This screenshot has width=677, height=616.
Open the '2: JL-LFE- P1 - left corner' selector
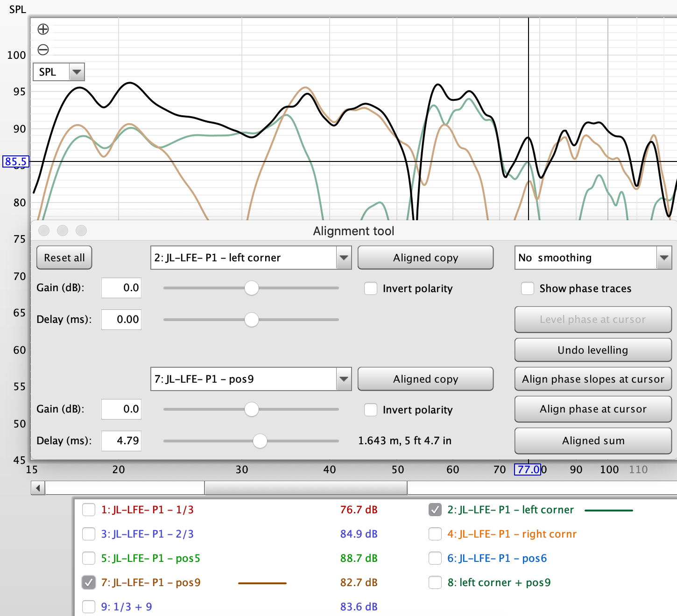point(251,258)
